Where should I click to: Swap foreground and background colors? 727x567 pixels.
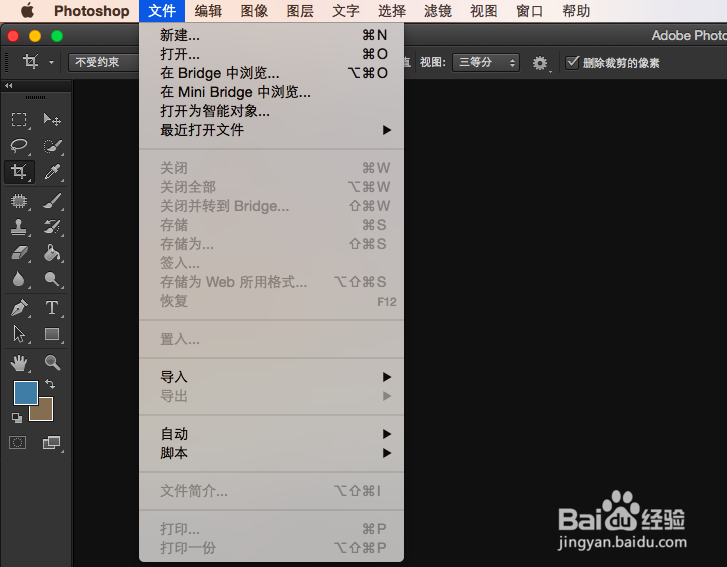pos(50,384)
